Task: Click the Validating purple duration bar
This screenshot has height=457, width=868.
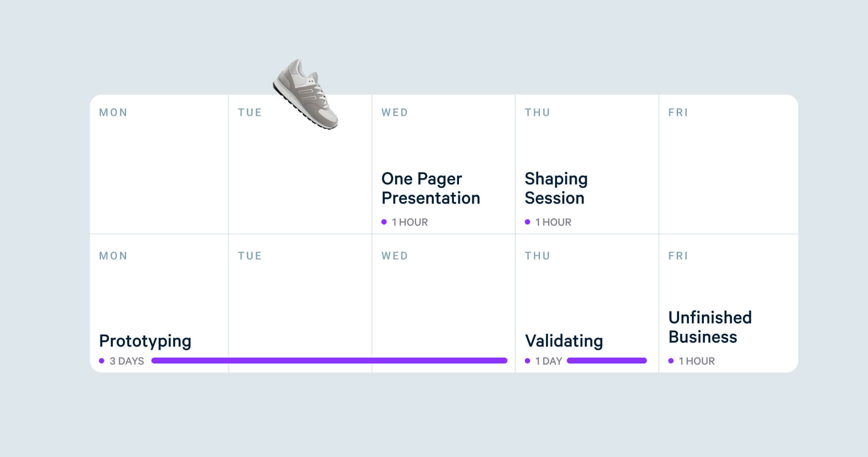Action: point(607,361)
